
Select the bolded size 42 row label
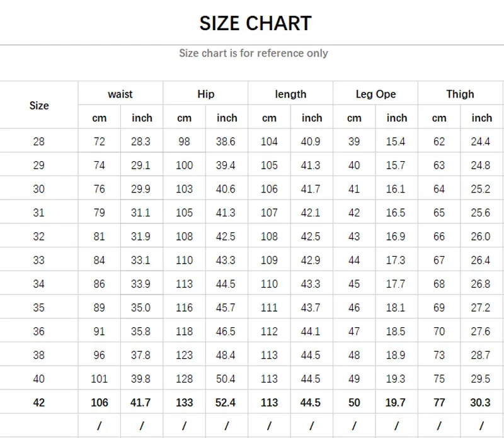39,402
